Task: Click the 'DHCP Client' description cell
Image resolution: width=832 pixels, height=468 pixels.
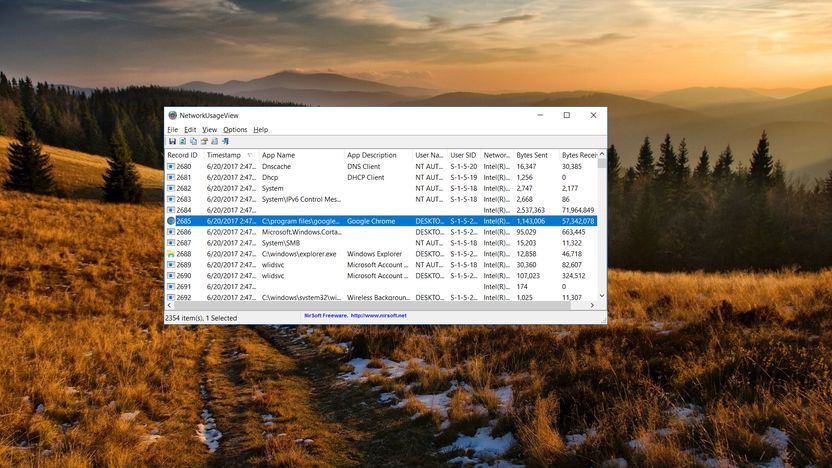Action: 366,177
